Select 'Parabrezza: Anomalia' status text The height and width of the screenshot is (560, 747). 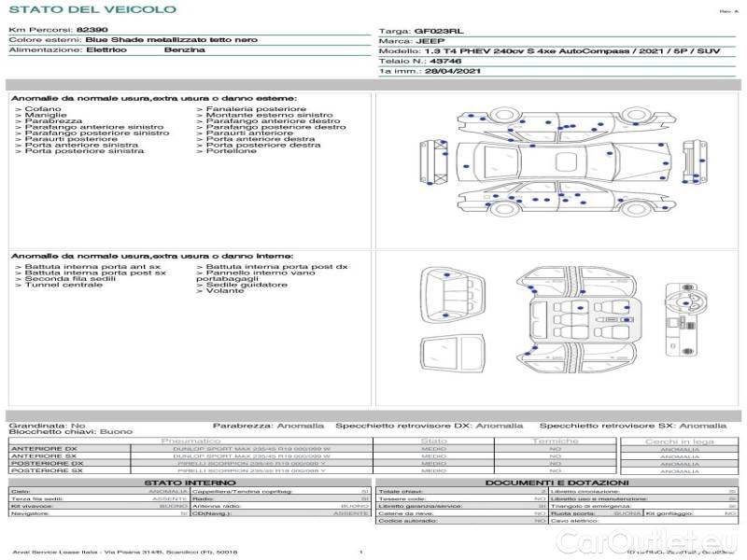coord(268,426)
